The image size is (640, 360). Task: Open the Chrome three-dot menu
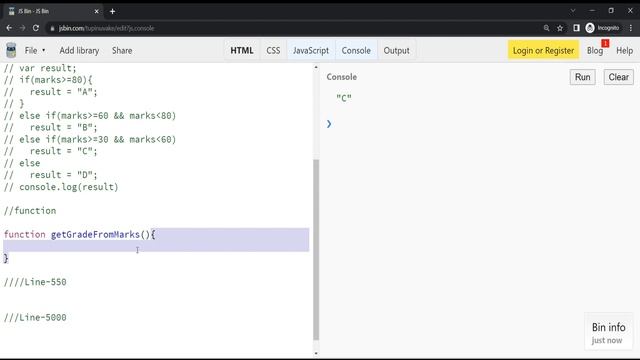click(631, 28)
